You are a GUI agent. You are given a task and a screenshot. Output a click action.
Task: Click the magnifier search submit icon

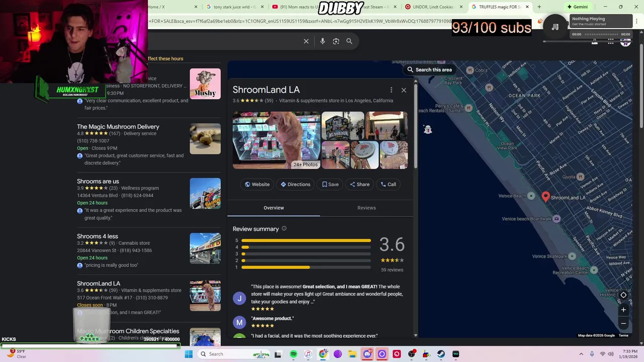click(349, 41)
